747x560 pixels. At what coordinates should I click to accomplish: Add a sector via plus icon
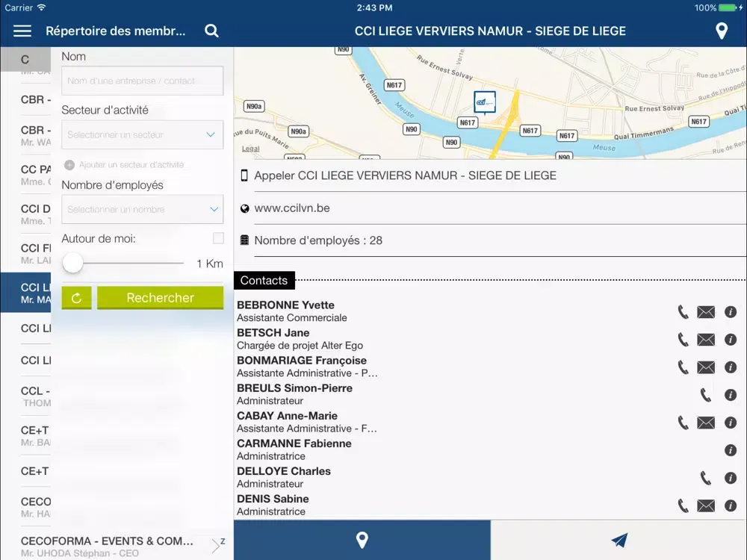pos(69,165)
